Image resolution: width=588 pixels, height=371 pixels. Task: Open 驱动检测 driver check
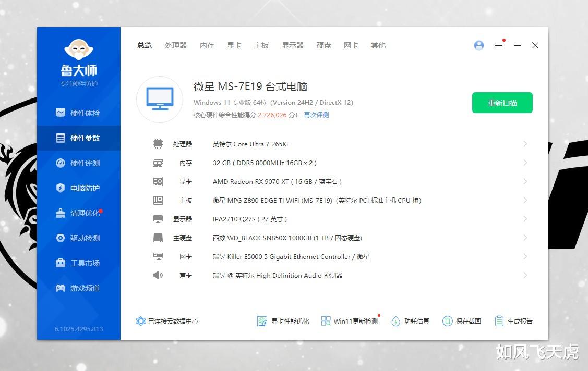pos(78,238)
